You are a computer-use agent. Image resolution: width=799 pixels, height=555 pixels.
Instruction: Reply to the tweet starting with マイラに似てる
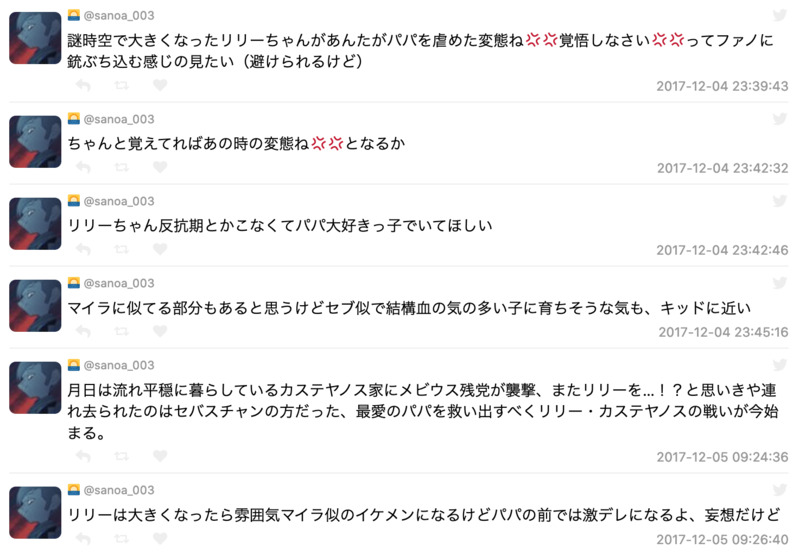(84, 332)
